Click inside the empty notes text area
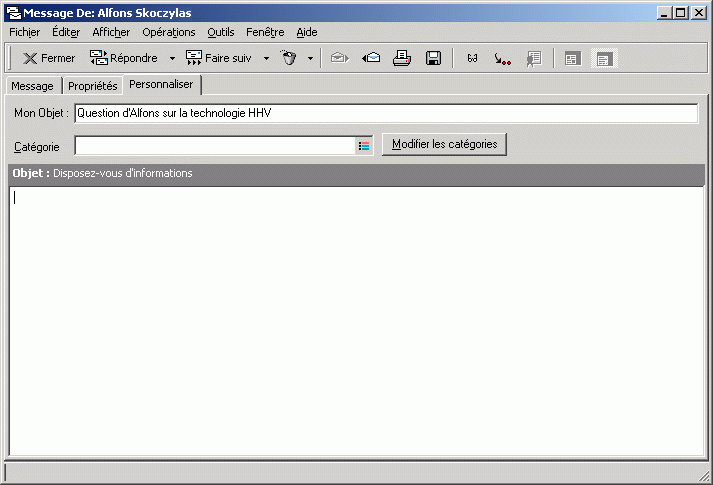The image size is (713, 485). [356, 321]
